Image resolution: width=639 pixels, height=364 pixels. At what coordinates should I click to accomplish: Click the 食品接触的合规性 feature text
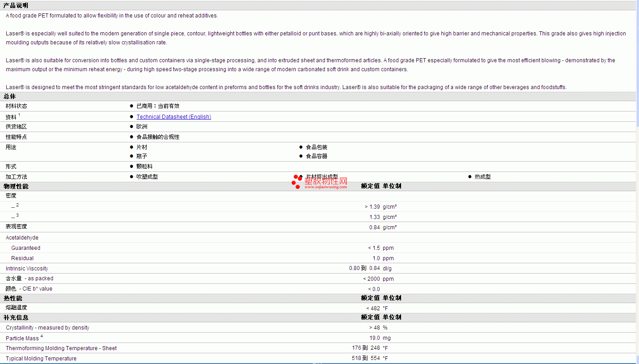coord(158,137)
